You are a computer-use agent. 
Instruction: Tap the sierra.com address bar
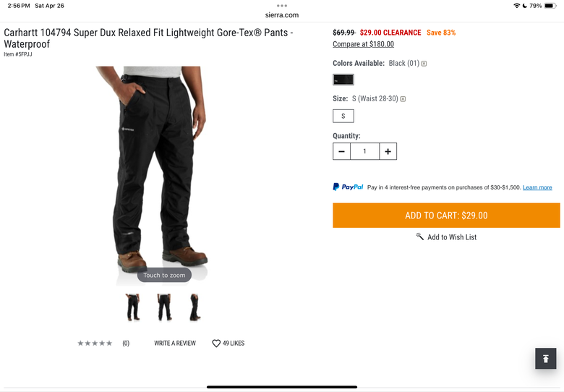pyautogui.click(x=282, y=15)
